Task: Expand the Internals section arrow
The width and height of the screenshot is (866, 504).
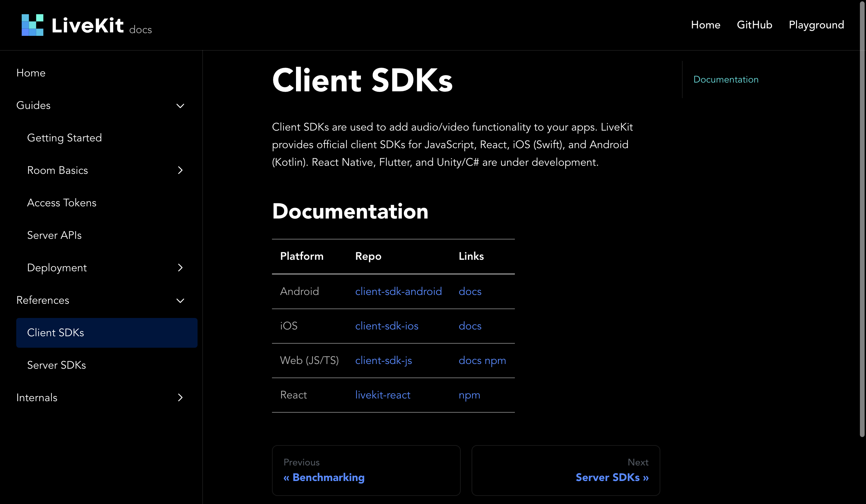Action: (x=180, y=397)
